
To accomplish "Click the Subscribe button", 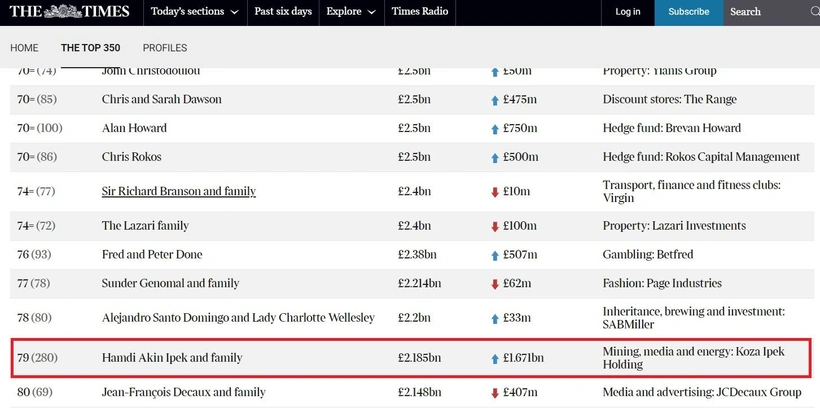I will click(689, 12).
